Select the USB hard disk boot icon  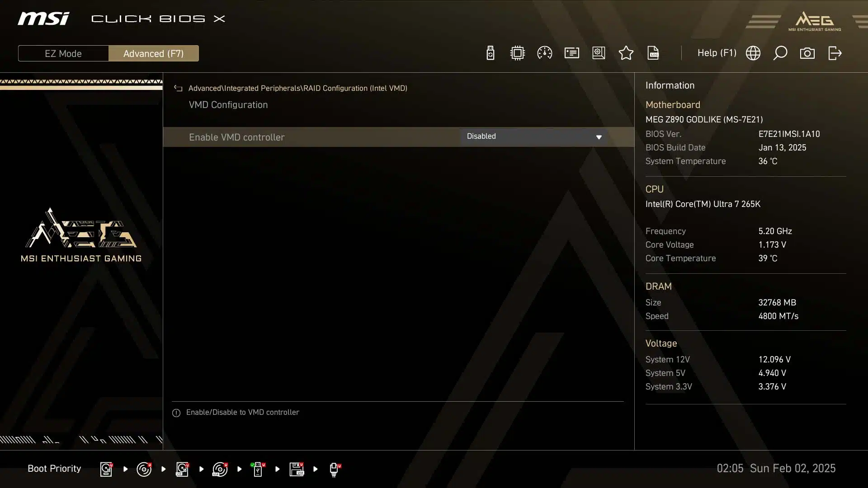coord(182,469)
